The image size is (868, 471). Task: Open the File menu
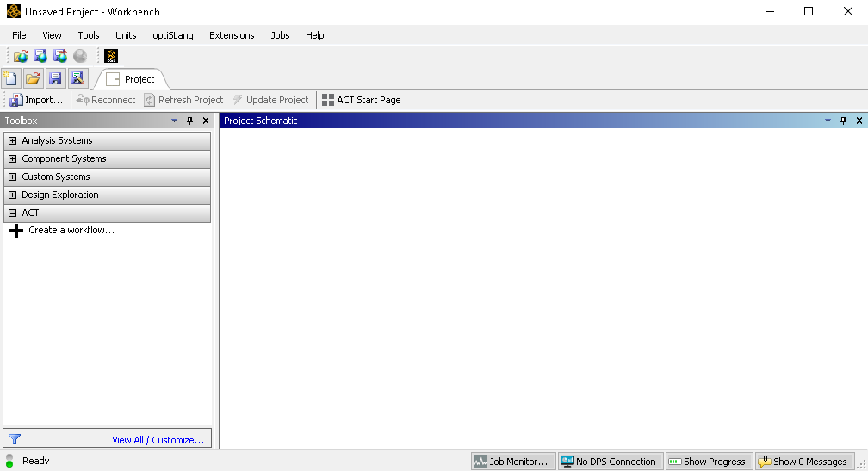click(19, 35)
